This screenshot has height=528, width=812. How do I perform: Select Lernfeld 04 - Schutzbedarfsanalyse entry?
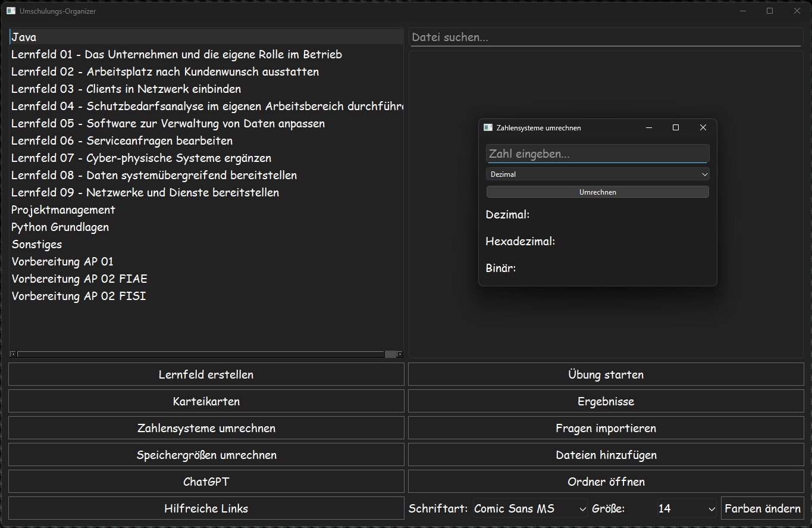[206, 106]
